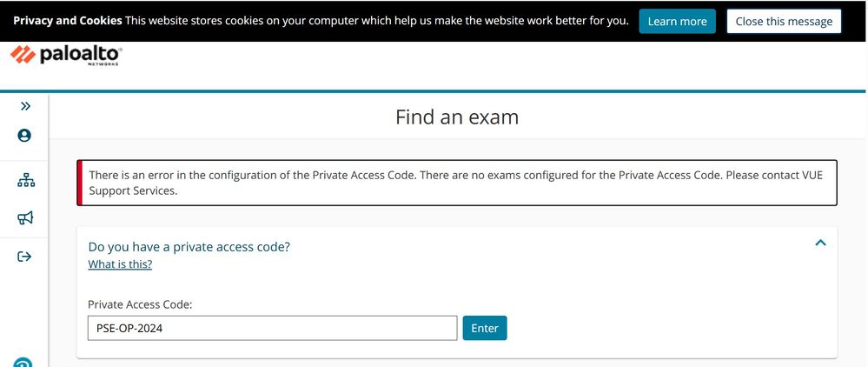This screenshot has height=367, width=868.
Task: Click the "Privacy and Cookies" bold text
Action: (67, 21)
